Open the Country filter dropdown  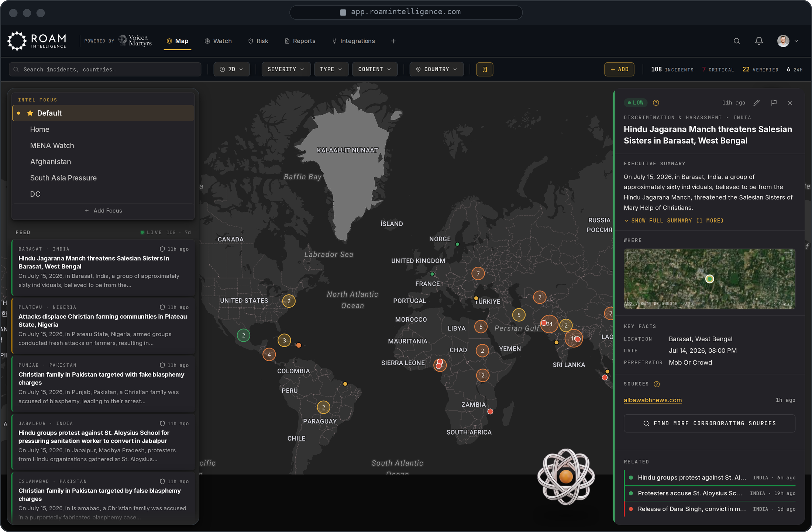click(437, 69)
